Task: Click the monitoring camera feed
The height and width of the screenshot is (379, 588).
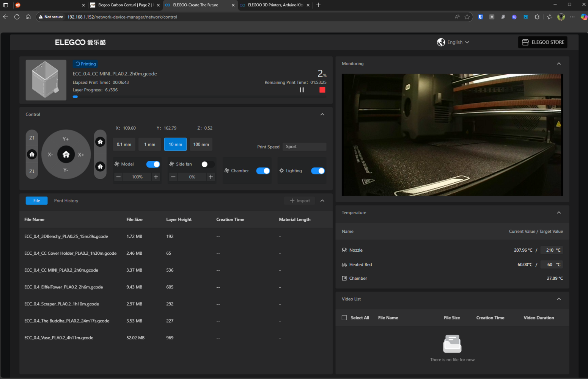Action: pos(452,135)
